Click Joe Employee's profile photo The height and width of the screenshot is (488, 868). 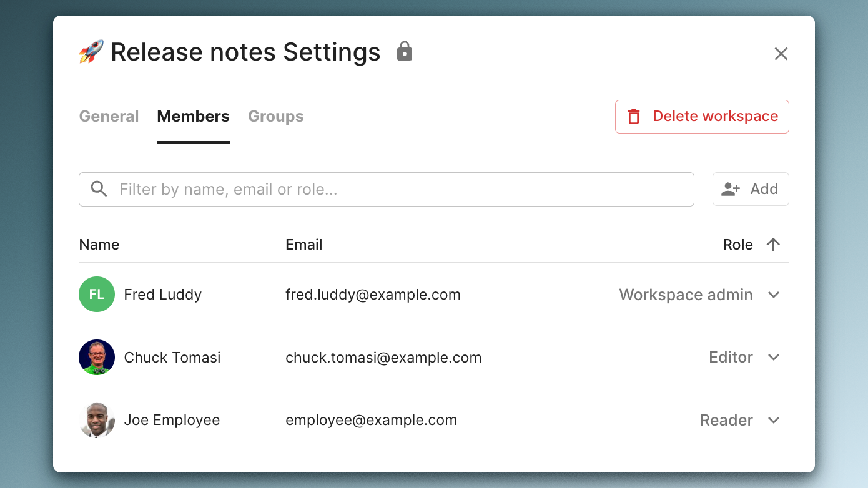tap(97, 420)
